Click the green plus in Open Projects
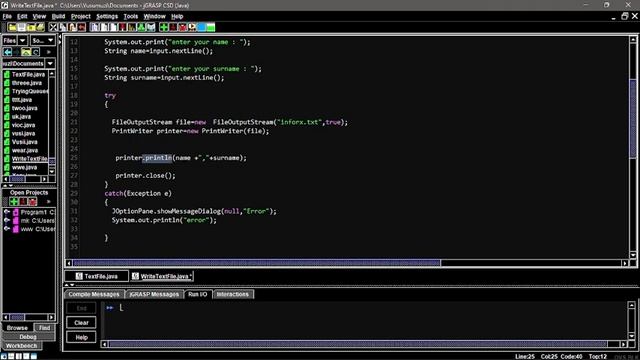The image size is (640, 360). tap(13, 201)
